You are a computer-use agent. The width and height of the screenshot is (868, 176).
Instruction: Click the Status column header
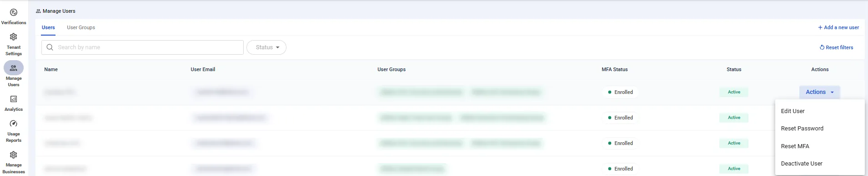[x=734, y=69]
